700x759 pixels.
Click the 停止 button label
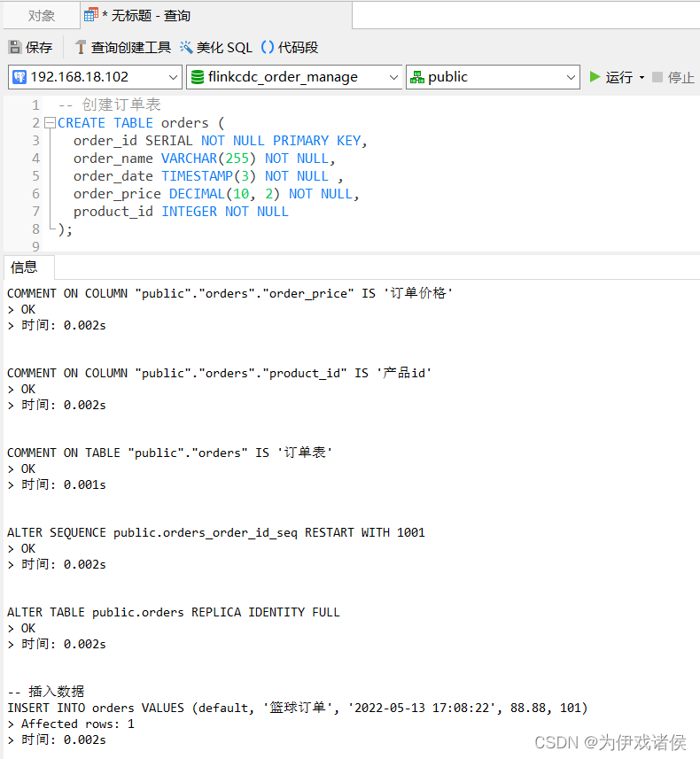(x=681, y=77)
